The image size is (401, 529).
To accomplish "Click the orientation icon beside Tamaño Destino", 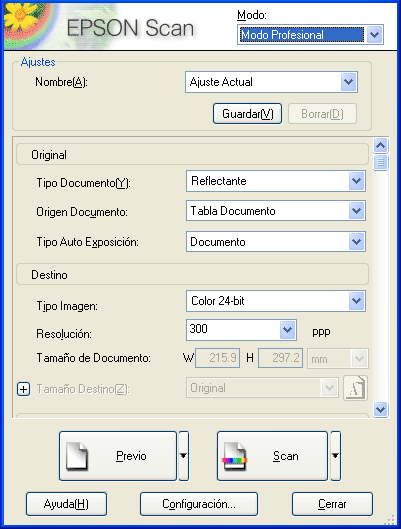I will point(355,388).
